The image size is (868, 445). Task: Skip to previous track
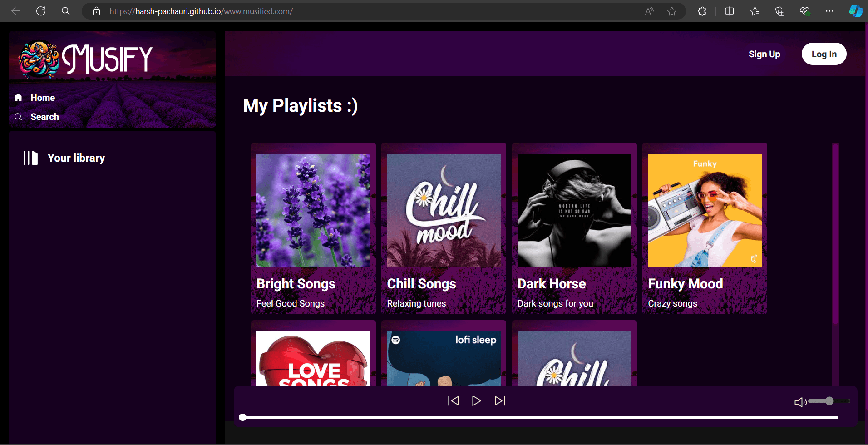click(454, 400)
